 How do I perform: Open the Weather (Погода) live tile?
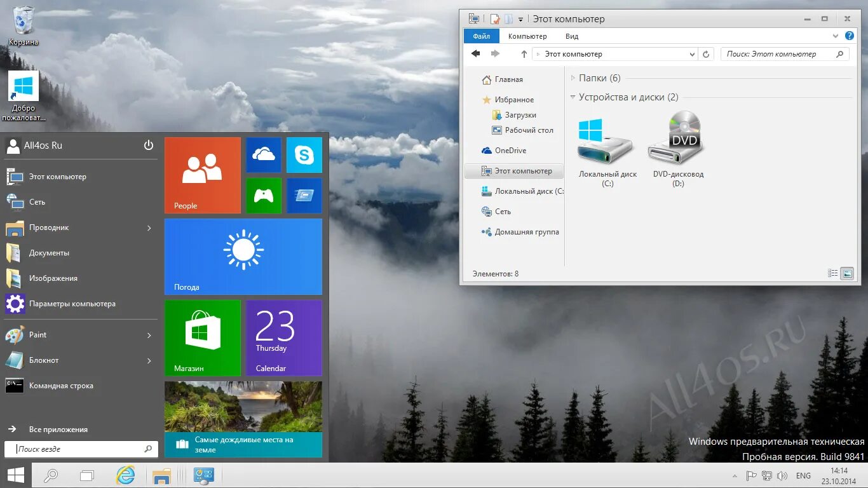[243, 257]
